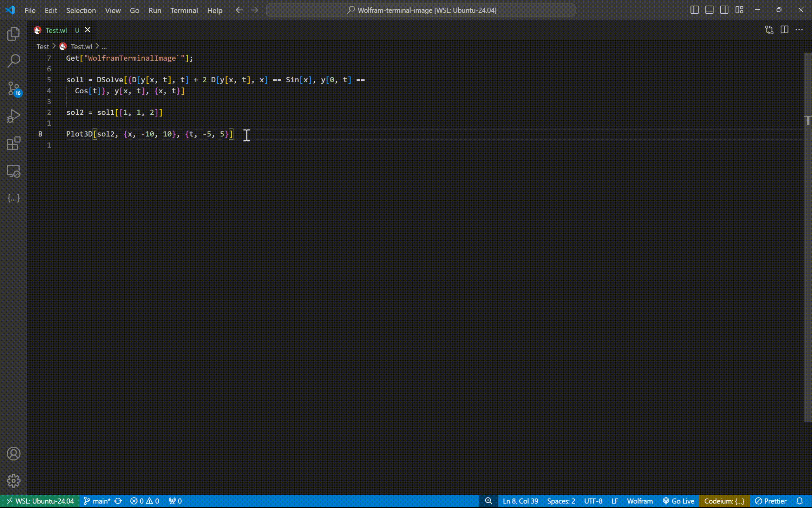
Task: Click the DSolve code line
Action: coord(215,80)
